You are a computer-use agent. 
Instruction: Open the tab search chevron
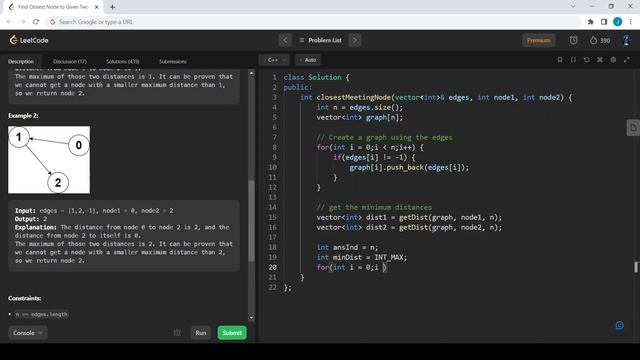(573, 6)
